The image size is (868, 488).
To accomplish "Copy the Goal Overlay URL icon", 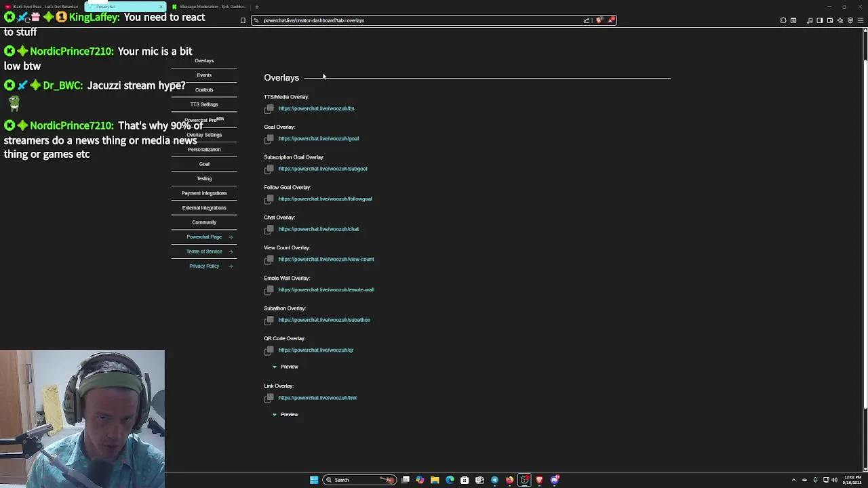I will coord(269,139).
